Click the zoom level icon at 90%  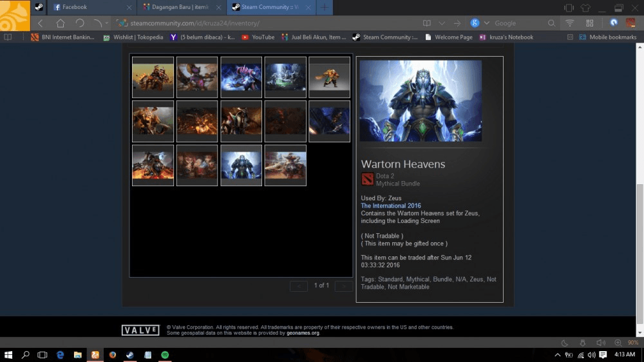[x=618, y=343]
